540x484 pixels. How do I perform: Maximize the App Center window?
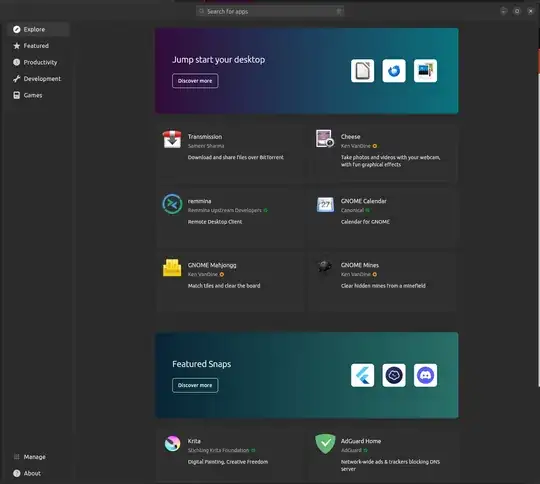point(517,11)
